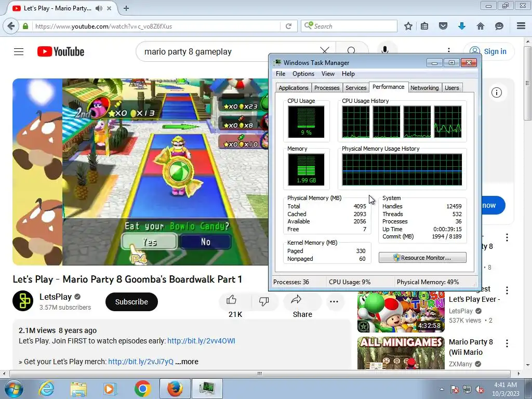Launch Chrome from the taskbar
532x399 pixels.
pos(142,389)
